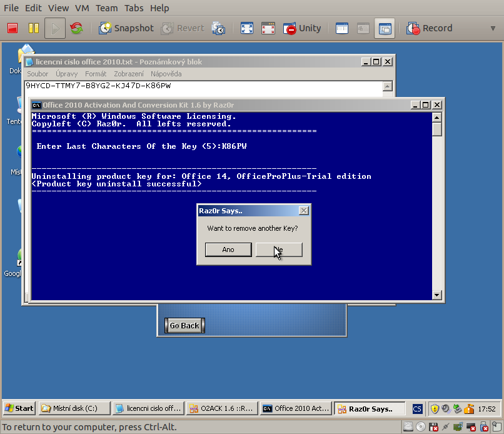The width and height of the screenshot is (504, 434).
Task: Open the View menu
Action: point(59,8)
